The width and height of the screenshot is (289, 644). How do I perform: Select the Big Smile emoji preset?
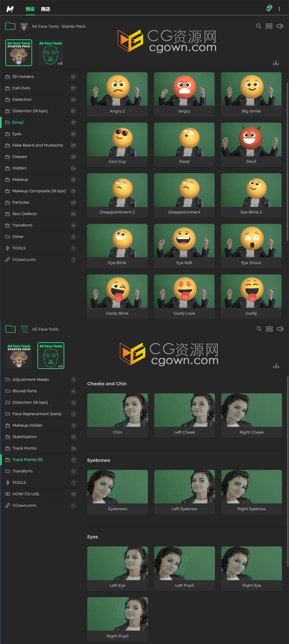[251, 94]
